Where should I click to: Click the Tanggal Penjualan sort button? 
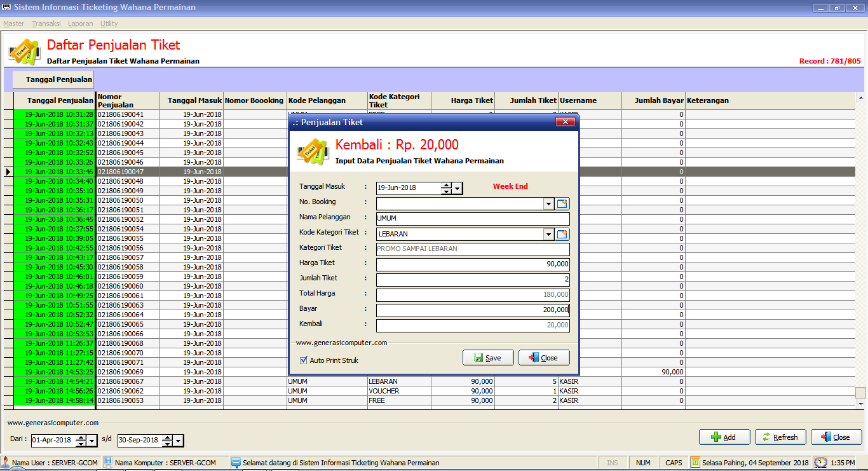coord(53,79)
